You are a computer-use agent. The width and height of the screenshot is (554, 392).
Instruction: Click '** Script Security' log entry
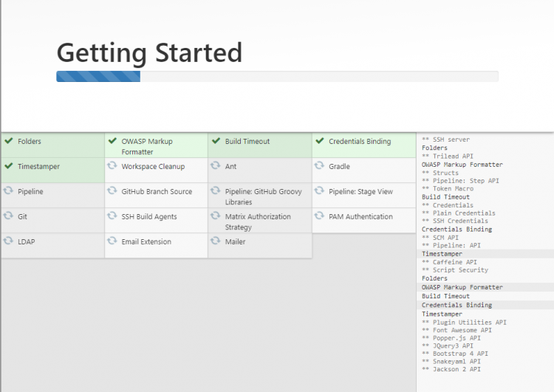[455, 269]
